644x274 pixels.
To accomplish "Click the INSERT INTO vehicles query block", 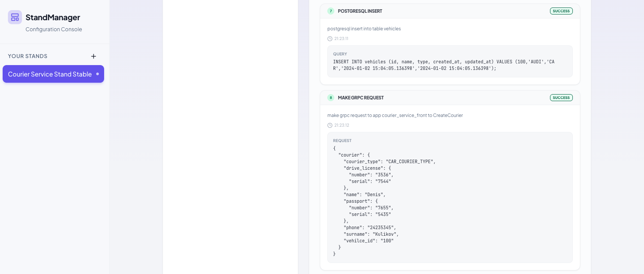I will pos(444,65).
